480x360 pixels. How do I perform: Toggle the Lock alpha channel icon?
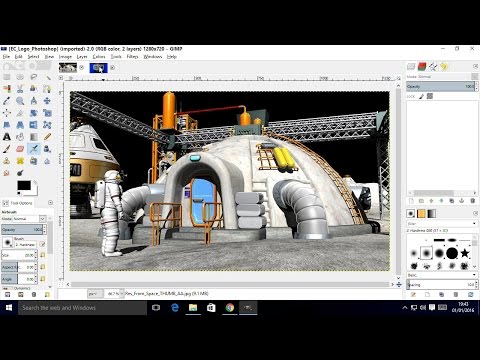tap(430, 96)
